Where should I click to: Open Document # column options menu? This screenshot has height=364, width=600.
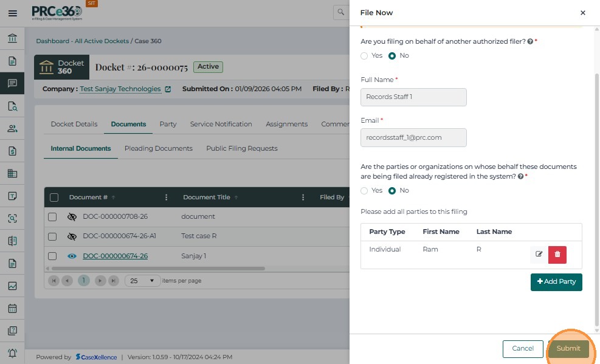coord(167,197)
